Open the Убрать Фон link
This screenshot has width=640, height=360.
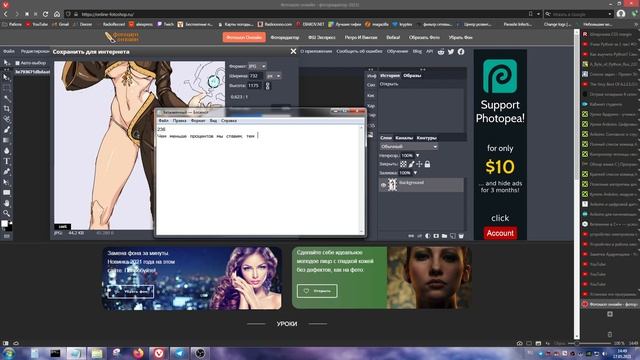pos(460,37)
